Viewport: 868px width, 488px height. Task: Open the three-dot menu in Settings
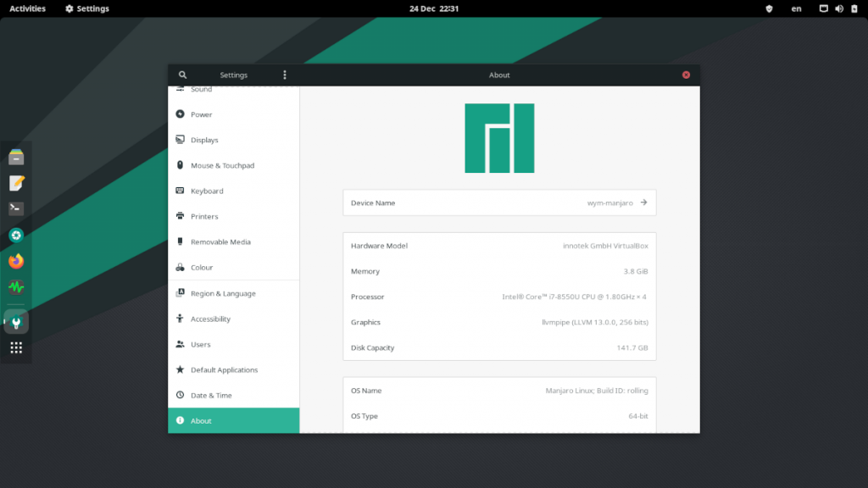(x=285, y=75)
